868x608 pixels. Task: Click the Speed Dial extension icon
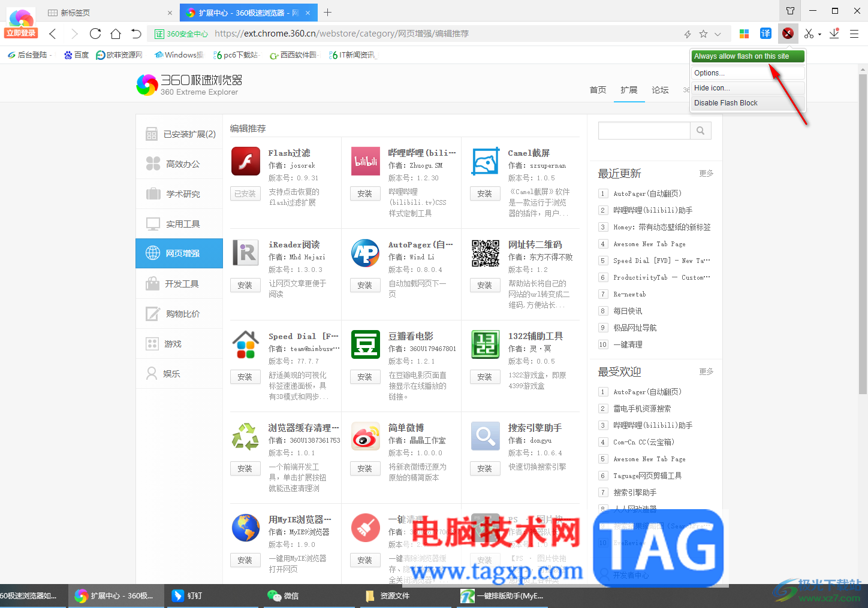[x=246, y=344]
